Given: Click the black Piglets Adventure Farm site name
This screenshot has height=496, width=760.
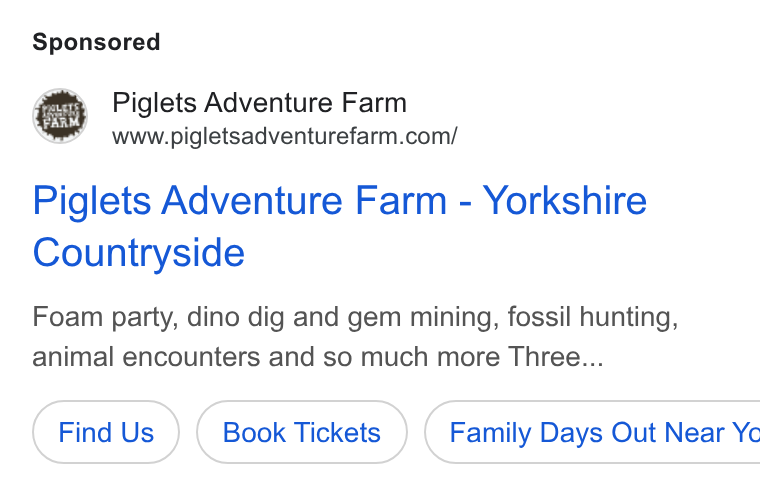Looking at the screenshot, I should [x=259, y=103].
